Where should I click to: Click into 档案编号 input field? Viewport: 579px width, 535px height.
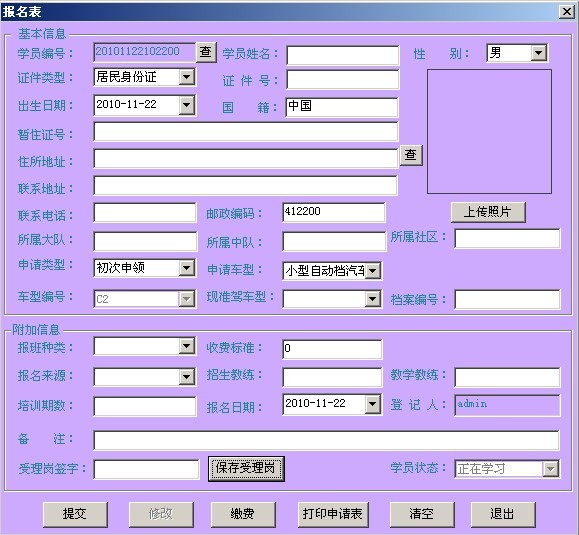pos(507,299)
